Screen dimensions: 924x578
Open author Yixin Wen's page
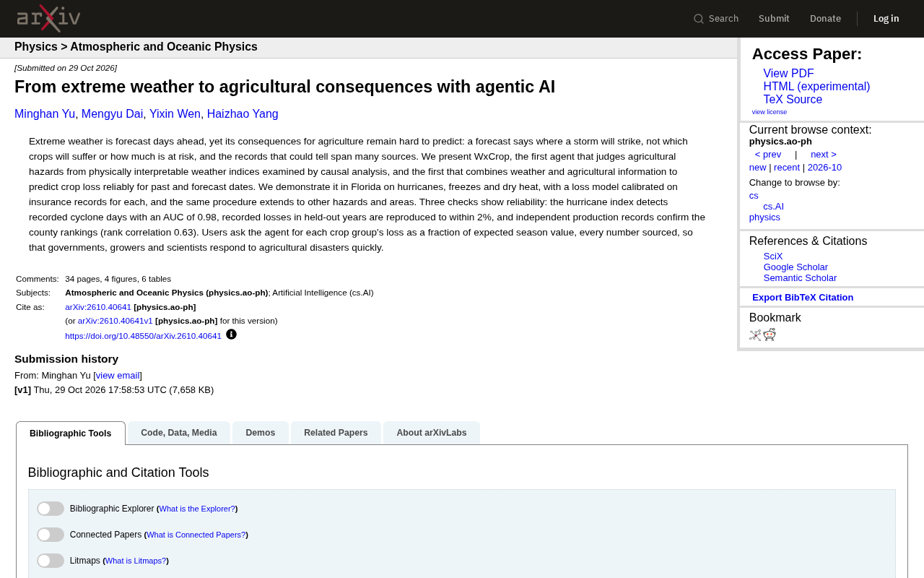coord(175,114)
